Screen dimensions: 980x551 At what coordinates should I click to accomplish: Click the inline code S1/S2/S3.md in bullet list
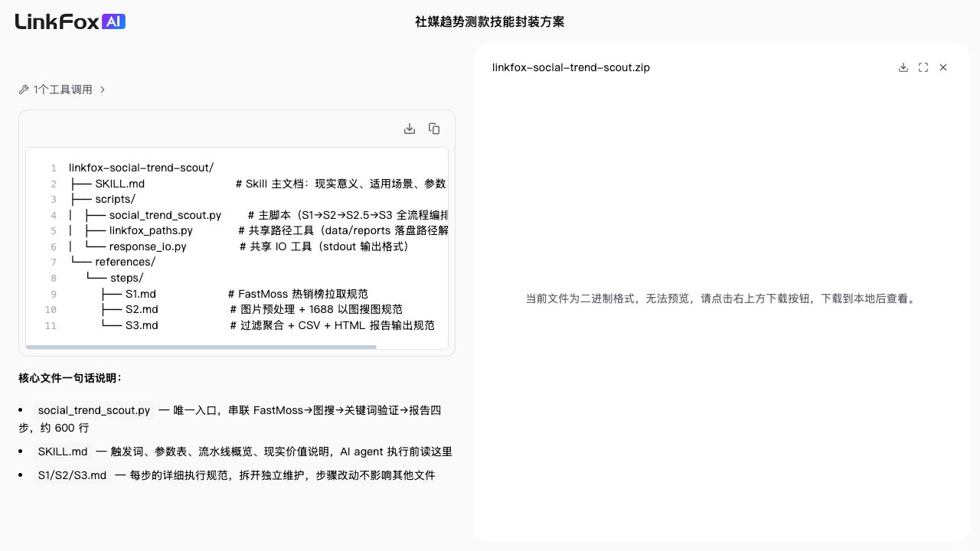click(x=72, y=475)
